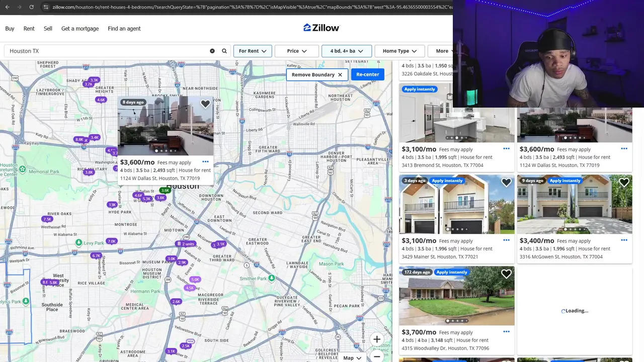Image resolution: width=644 pixels, height=362 pixels.
Task: Open more options for 3429 Mainer St
Action: (506, 240)
